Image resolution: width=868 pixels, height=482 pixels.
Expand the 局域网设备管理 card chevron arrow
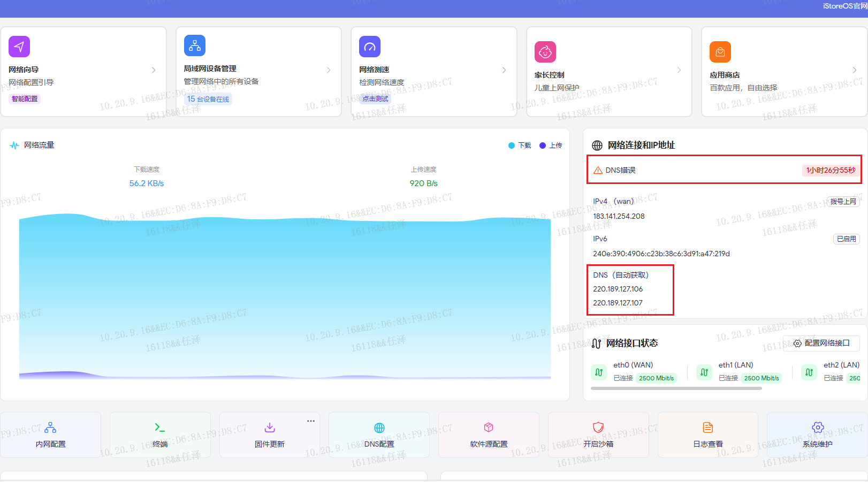tap(329, 70)
